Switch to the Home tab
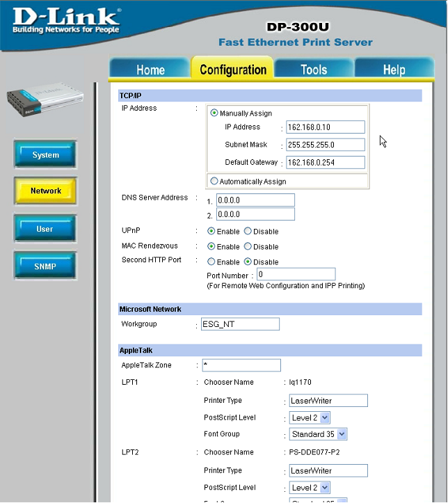This screenshot has height=503, width=448. [x=150, y=70]
